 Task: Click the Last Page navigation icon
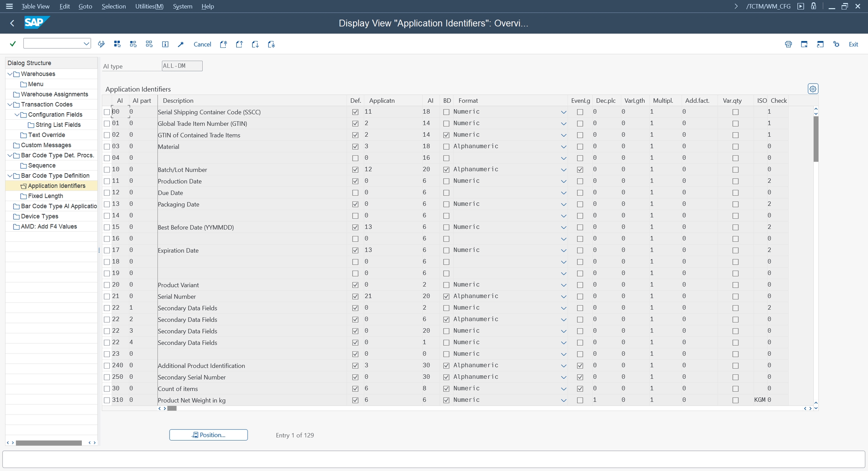[x=271, y=44]
